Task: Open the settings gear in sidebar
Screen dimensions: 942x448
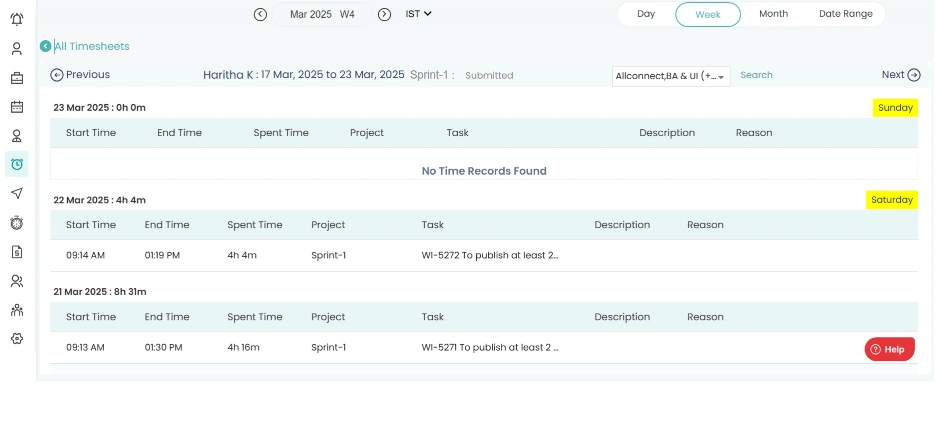Action: (17, 339)
